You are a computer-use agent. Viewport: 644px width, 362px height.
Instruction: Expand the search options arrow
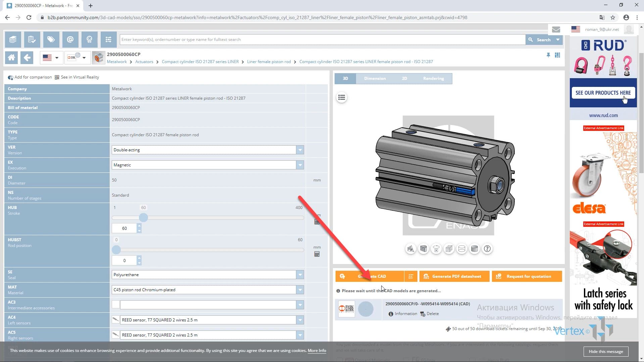pyautogui.click(x=558, y=40)
